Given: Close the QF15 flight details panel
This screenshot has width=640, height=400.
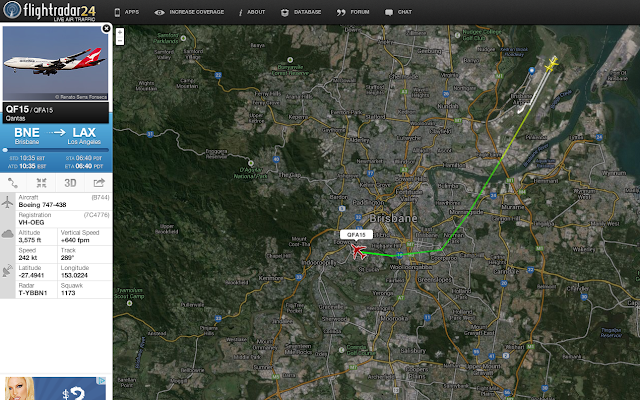Looking at the screenshot, I should [106, 28].
